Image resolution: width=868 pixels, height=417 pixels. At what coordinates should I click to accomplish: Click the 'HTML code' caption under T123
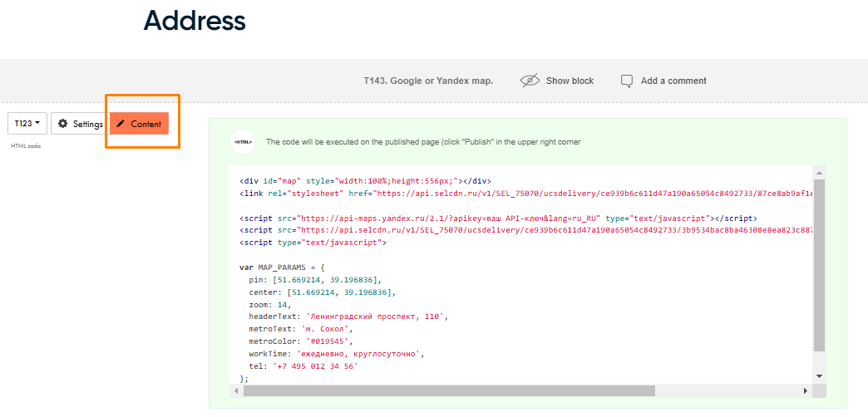[x=26, y=146]
